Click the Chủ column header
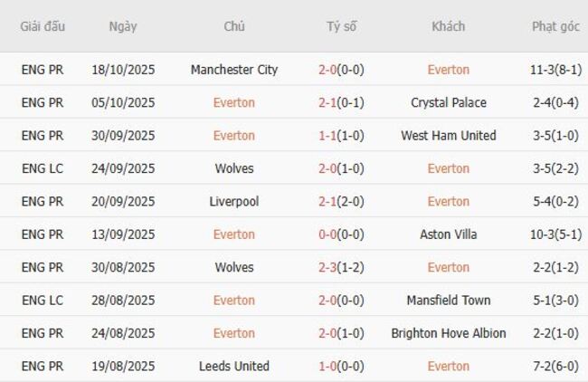588x382 pixels. coord(234,26)
